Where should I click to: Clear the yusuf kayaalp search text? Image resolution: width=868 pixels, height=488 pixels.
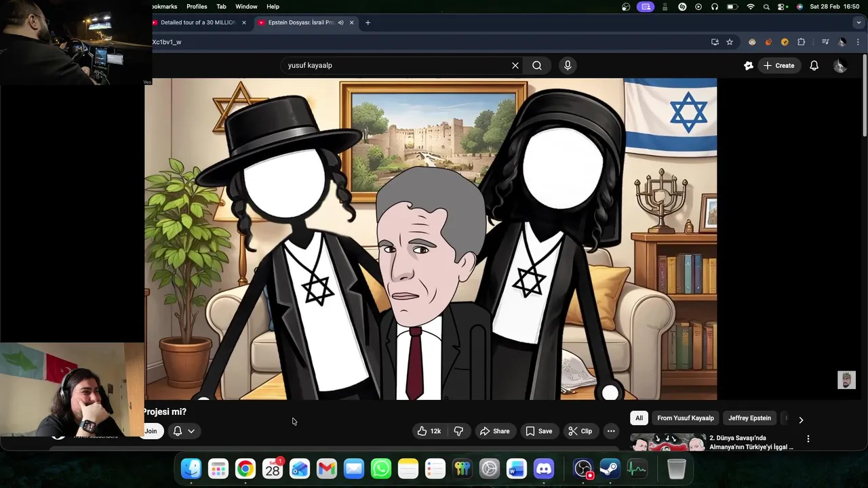click(x=515, y=66)
